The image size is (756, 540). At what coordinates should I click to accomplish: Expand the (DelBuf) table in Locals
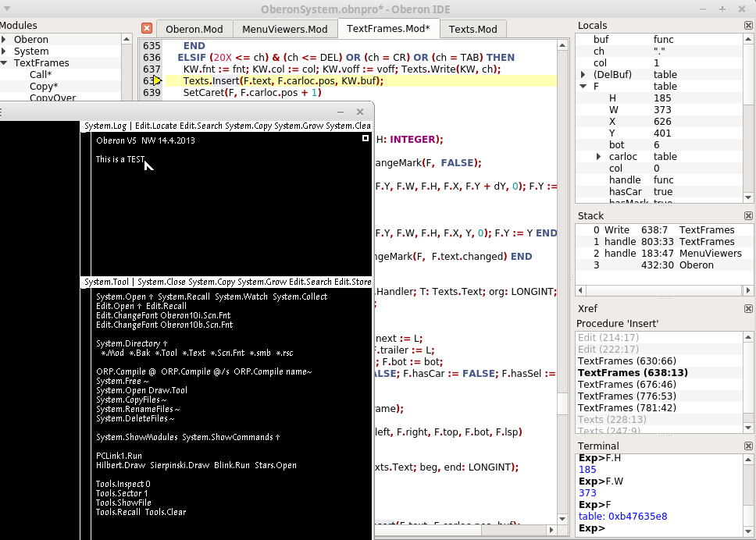point(583,75)
